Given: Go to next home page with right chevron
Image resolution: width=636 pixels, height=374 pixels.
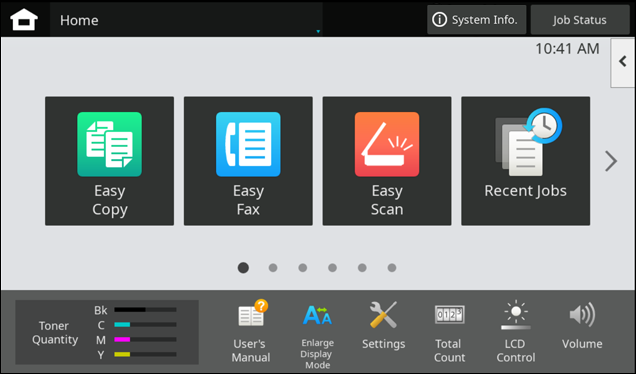Looking at the screenshot, I should coord(611,161).
